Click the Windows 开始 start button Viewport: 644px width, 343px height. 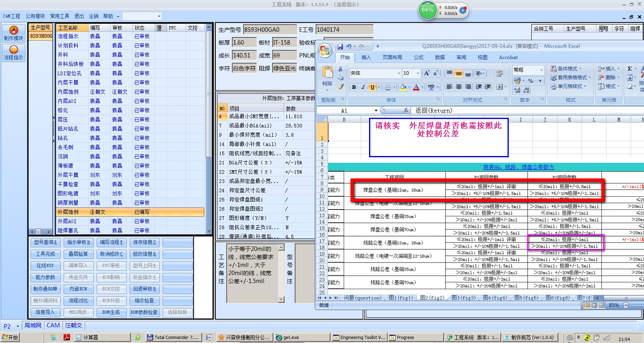pyautogui.click(x=10, y=337)
